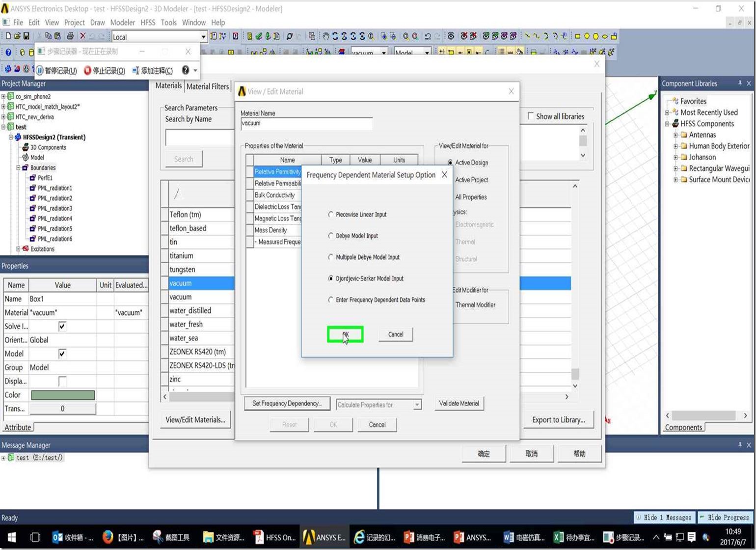Click the New project icon in toolbar
This screenshot has width=756, height=550.
click(8, 36)
